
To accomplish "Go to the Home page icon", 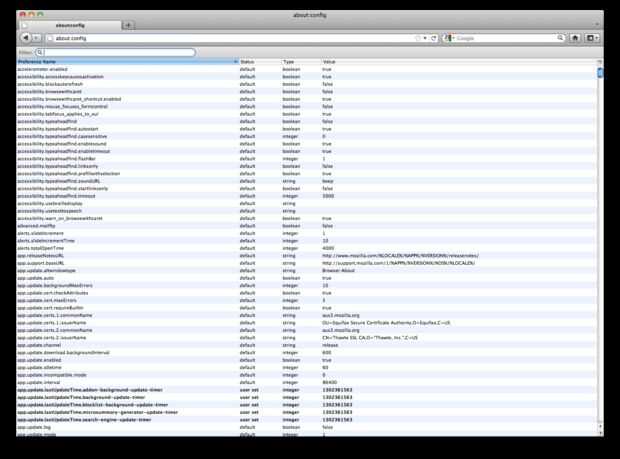I will point(575,38).
